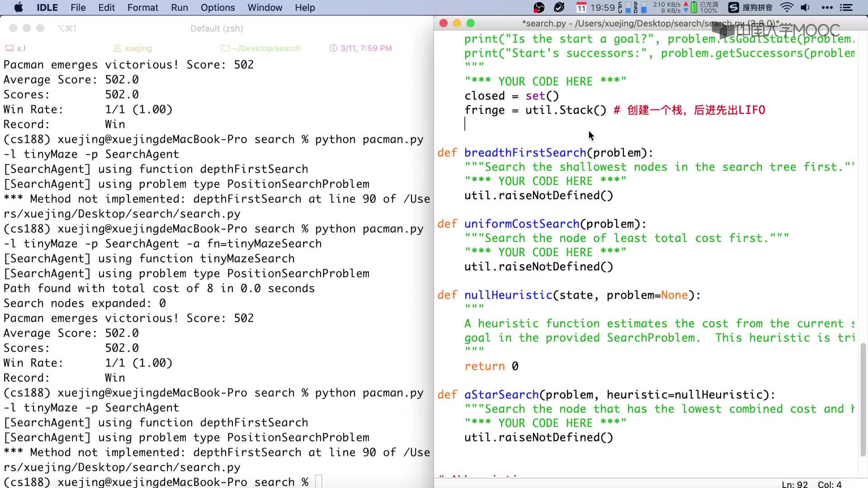868x488 pixels.
Task: Click 'uniformCostSearch' function name in editor
Action: 522,224
